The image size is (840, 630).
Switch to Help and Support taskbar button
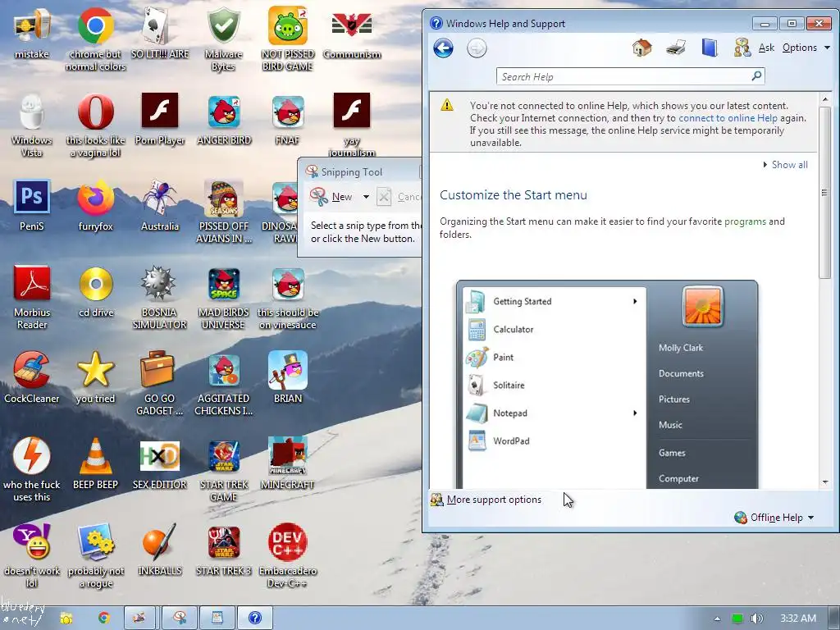255,619
